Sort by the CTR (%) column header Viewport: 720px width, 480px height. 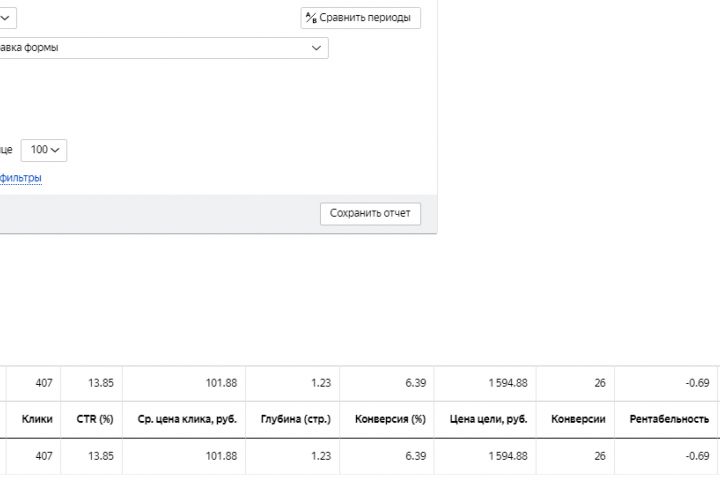(x=94, y=419)
